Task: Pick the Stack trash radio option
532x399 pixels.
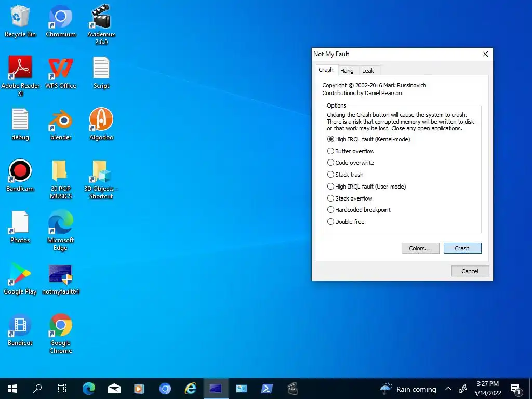Action: click(345, 175)
